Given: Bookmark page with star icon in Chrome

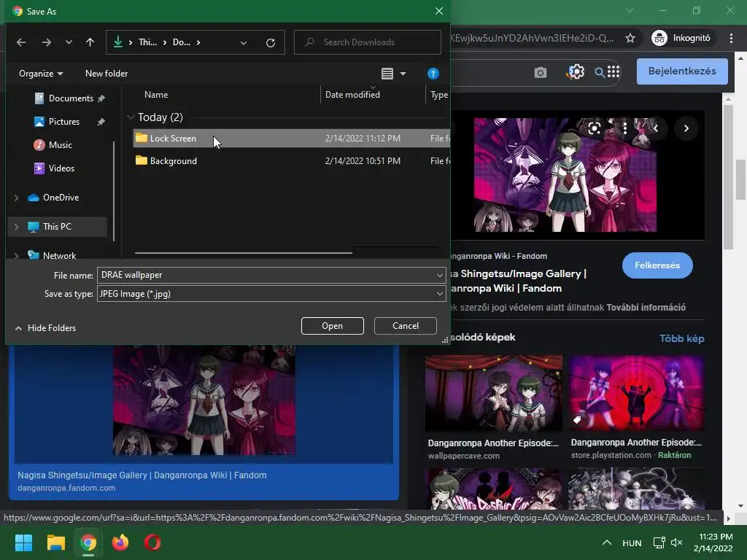Looking at the screenshot, I should coord(630,38).
